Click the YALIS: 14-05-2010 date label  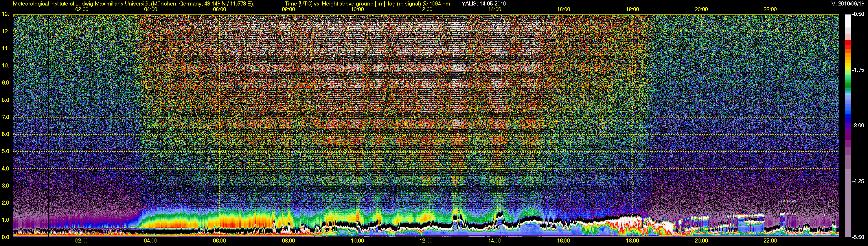[483, 4]
